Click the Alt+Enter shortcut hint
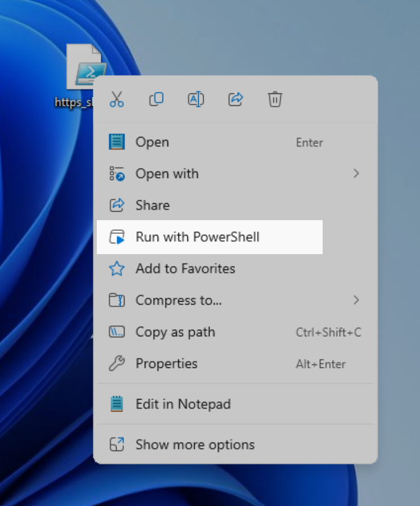Viewport: 420px width, 506px height. click(320, 364)
